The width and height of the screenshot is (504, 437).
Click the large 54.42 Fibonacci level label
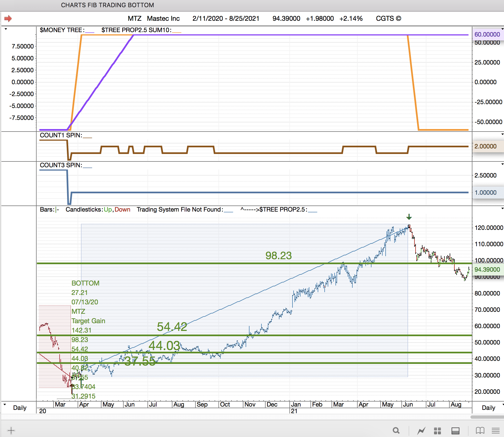pyautogui.click(x=172, y=327)
